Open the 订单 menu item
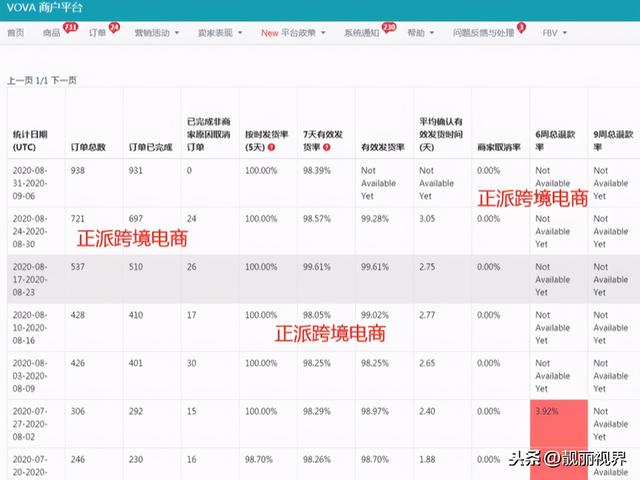Screen dimensions: 640x480 [x=99, y=33]
